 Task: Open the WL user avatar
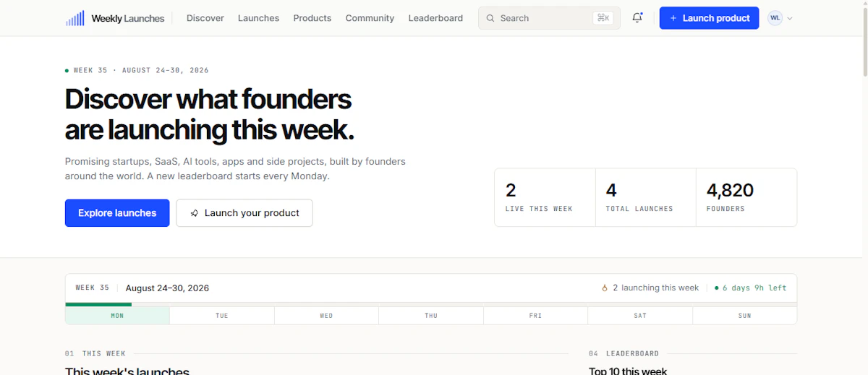tap(775, 18)
